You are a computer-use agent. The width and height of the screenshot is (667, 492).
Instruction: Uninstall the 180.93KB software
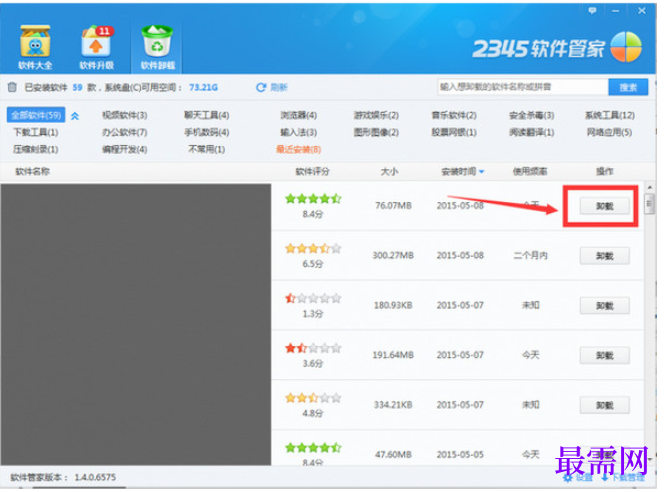pyautogui.click(x=604, y=306)
